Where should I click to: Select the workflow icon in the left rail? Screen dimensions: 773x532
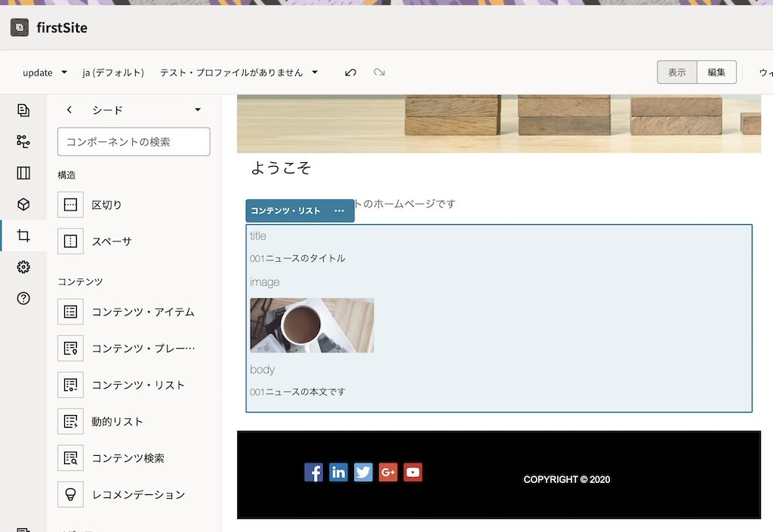[x=23, y=141]
